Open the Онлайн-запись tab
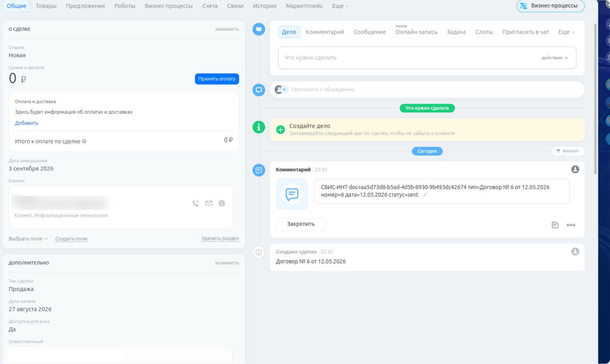This screenshot has height=364, width=610. tap(416, 32)
